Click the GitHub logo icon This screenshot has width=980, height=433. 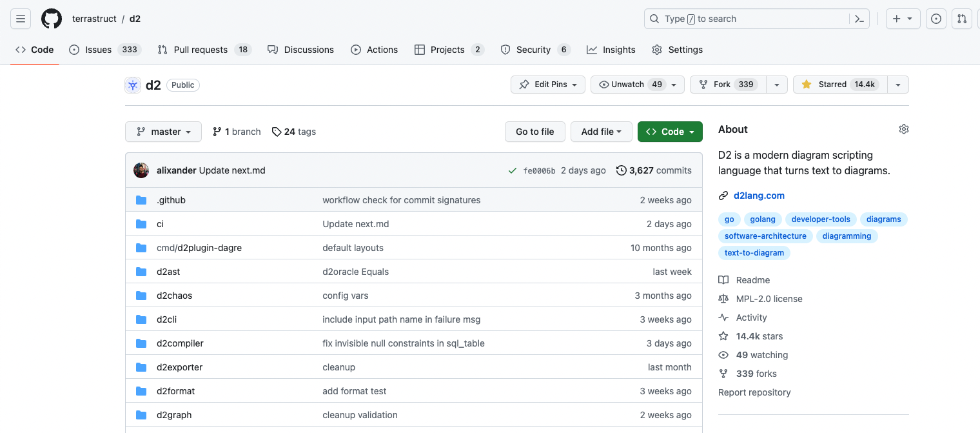[52, 19]
